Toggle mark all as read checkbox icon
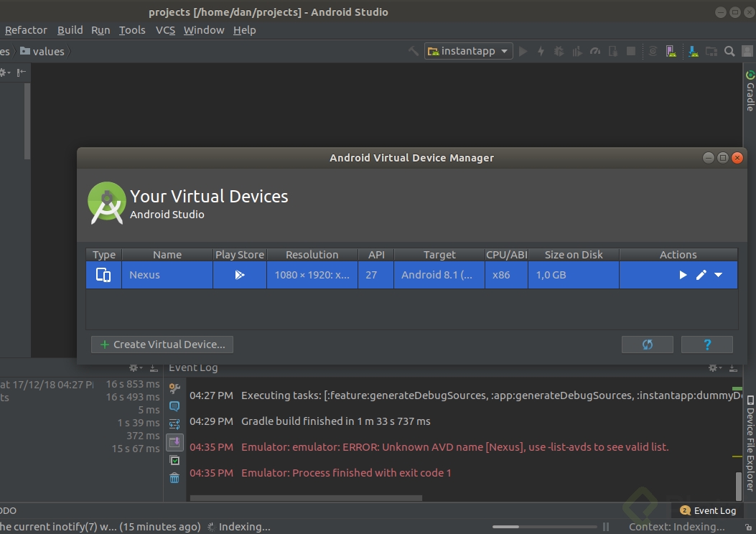Screen dimensions: 756x534 pos(174,460)
